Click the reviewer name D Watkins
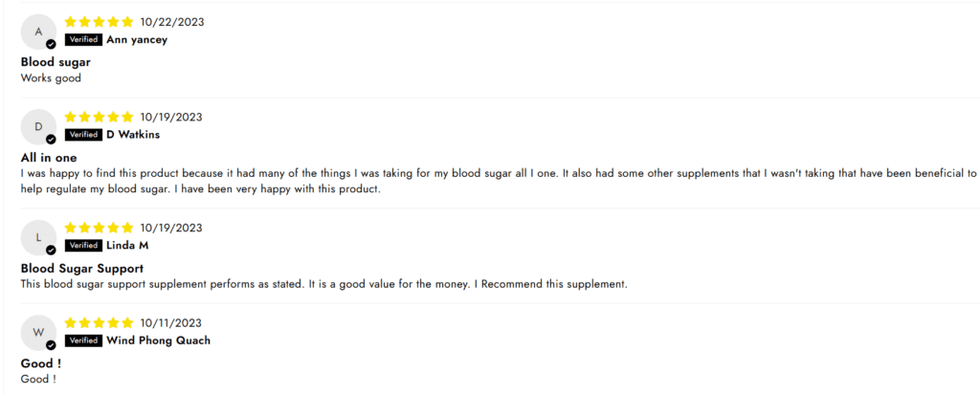Image resolution: width=980 pixels, height=395 pixels. (x=133, y=135)
